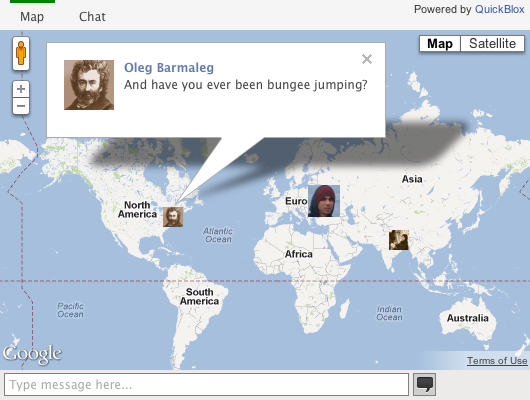Zoom out with the minus button
The height and width of the screenshot is (400, 530).
click(x=21, y=106)
